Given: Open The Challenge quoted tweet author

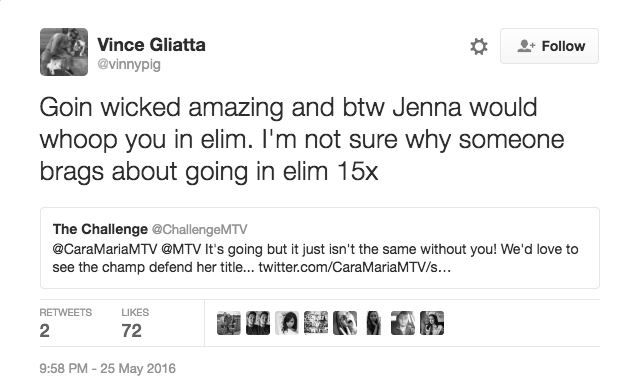Looking at the screenshot, I should [100, 229].
